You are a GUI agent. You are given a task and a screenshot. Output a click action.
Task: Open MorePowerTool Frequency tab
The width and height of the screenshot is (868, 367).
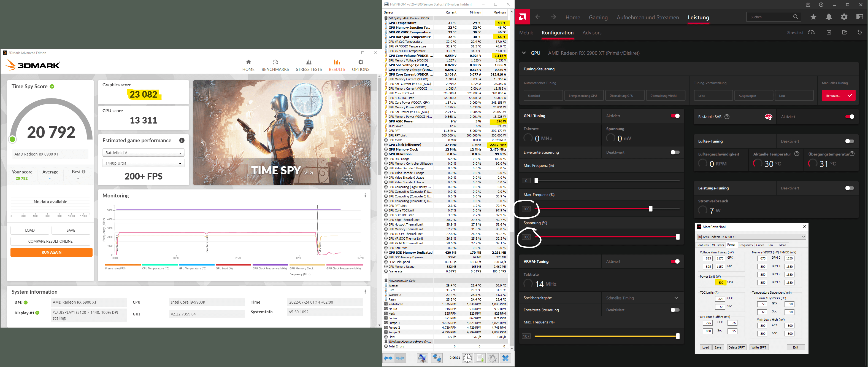pos(746,245)
